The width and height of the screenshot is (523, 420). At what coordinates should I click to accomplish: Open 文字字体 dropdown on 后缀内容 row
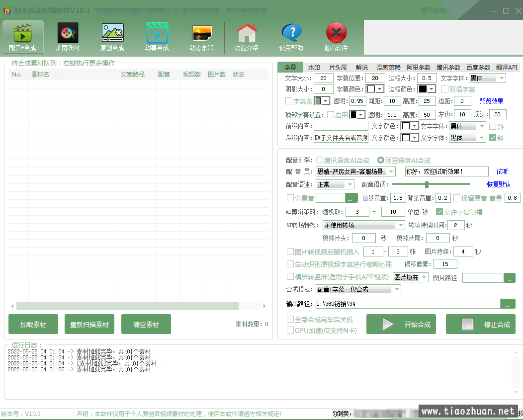[x=467, y=138]
